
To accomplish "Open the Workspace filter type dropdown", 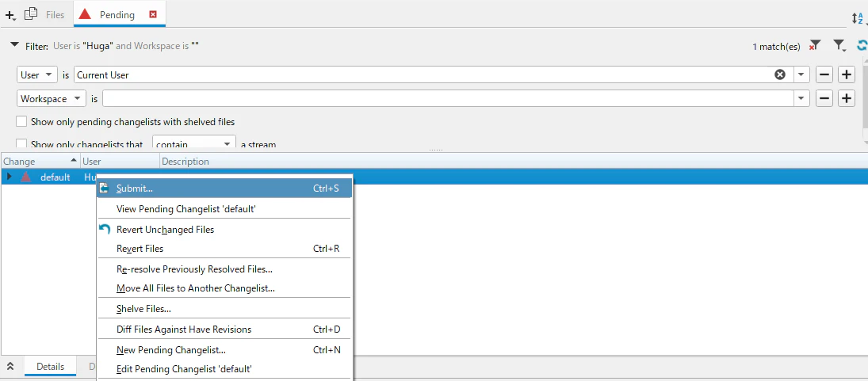I will coord(52,99).
